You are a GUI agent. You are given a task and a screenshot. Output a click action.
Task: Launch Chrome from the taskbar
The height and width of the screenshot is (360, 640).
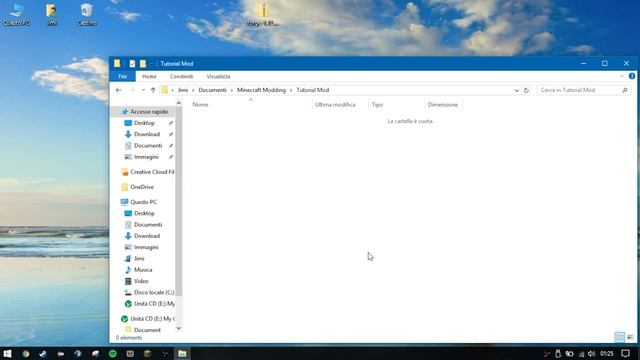coord(26,354)
